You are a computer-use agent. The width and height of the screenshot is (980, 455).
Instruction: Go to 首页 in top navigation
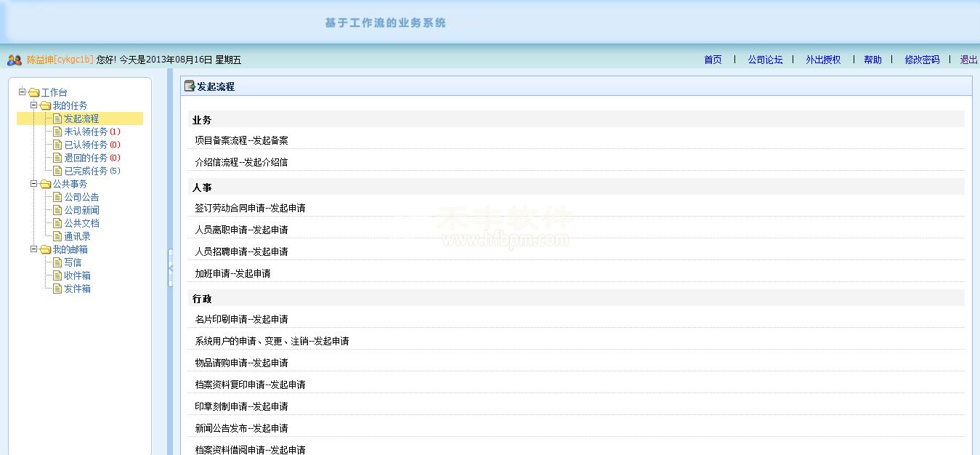tap(713, 60)
